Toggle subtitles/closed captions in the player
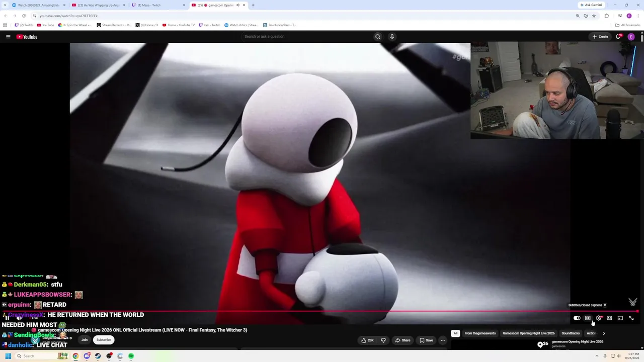Screen dimensions: 644x362 [588, 318]
